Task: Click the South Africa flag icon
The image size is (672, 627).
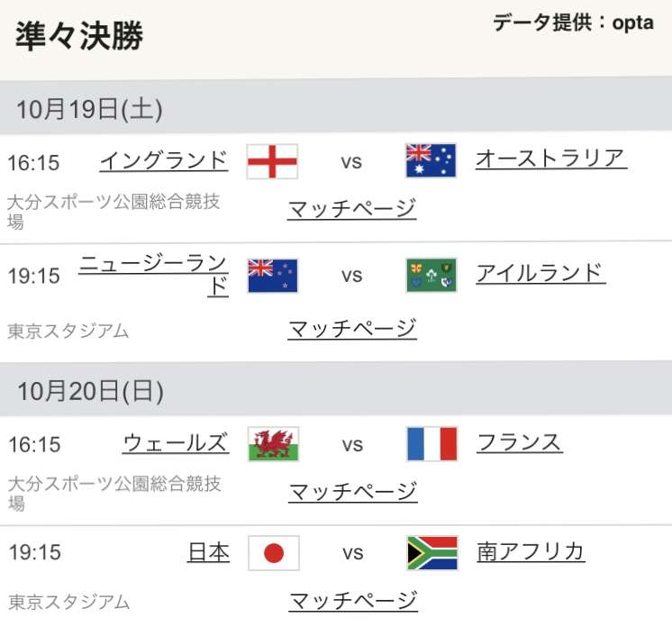Action: coord(432,553)
